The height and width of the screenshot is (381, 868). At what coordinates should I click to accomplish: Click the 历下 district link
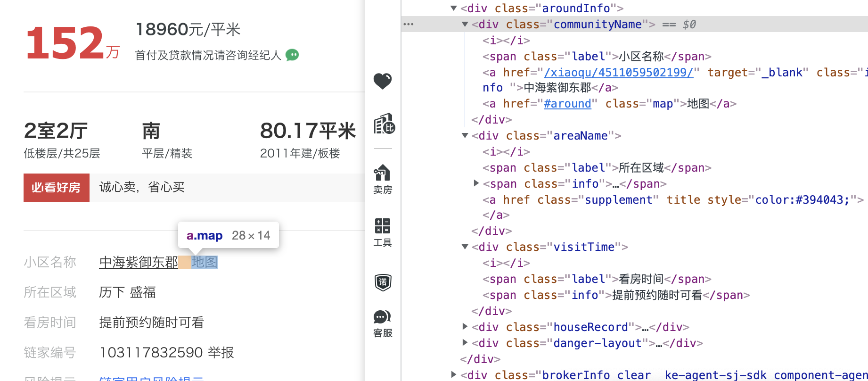coord(112,292)
